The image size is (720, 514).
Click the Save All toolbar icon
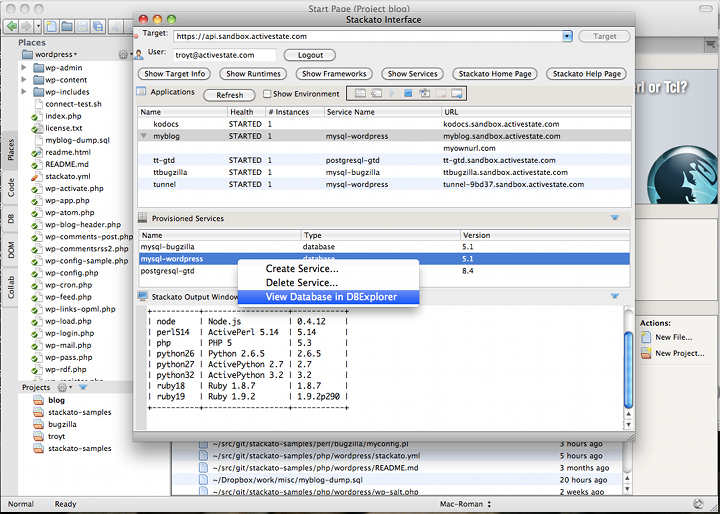pyautogui.click(x=98, y=26)
